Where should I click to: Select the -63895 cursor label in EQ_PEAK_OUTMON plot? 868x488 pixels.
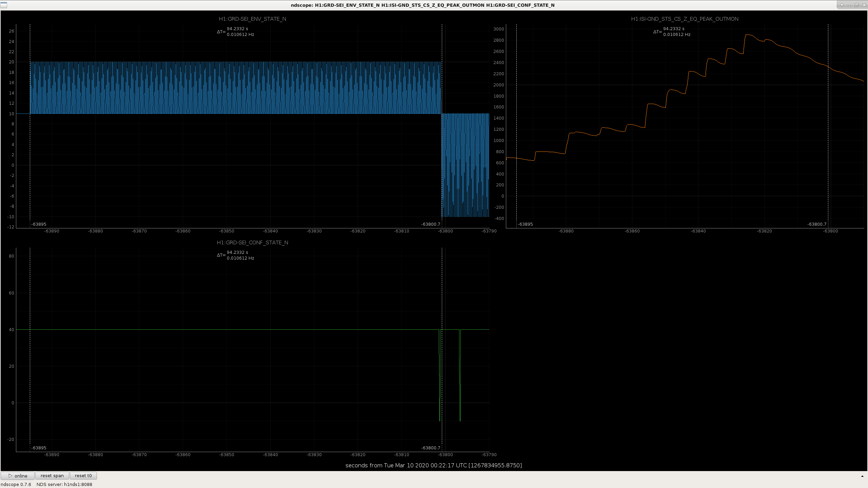click(x=525, y=224)
